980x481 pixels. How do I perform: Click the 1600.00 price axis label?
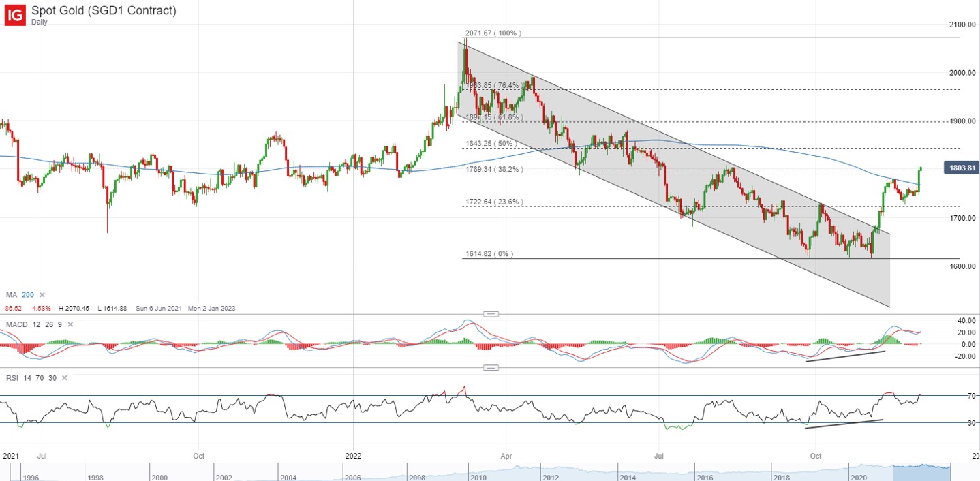click(x=962, y=266)
